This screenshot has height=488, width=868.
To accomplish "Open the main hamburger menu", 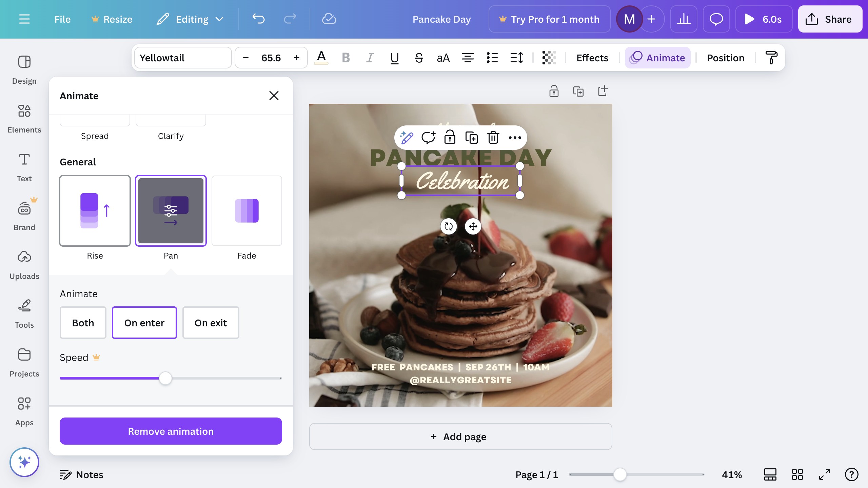I will (x=24, y=19).
